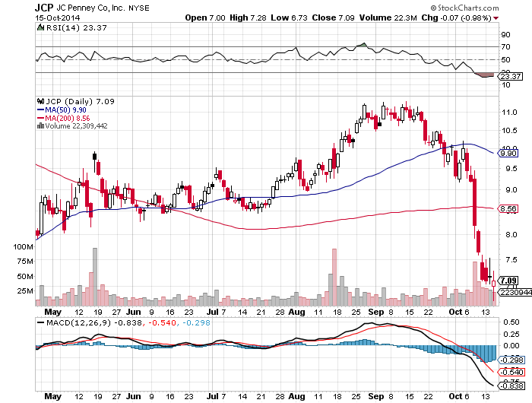532x403 pixels.
Task: Click the 9.90 MA(50) price tag on axis
Action: point(508,153)
